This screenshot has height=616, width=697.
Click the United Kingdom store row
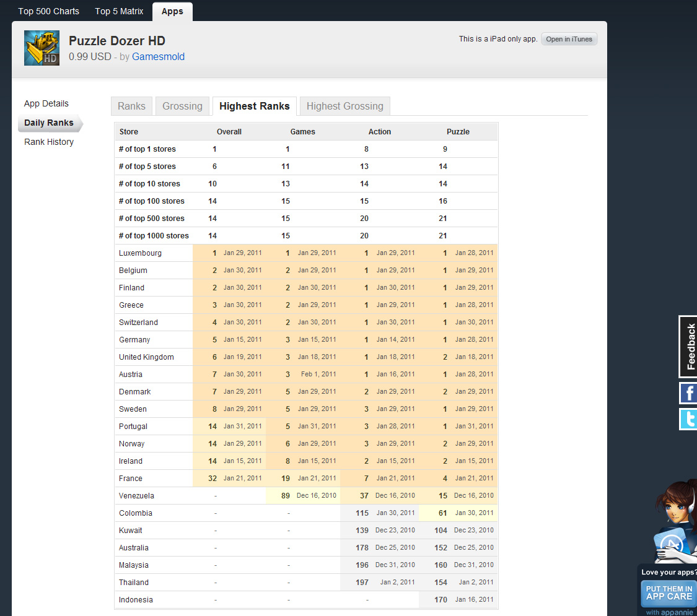pyautogui.click(x=306, y=357)
